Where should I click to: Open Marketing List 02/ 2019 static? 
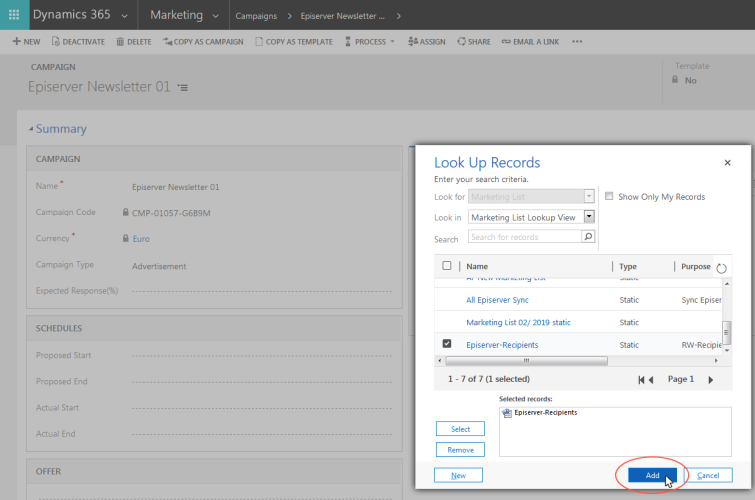518,322
